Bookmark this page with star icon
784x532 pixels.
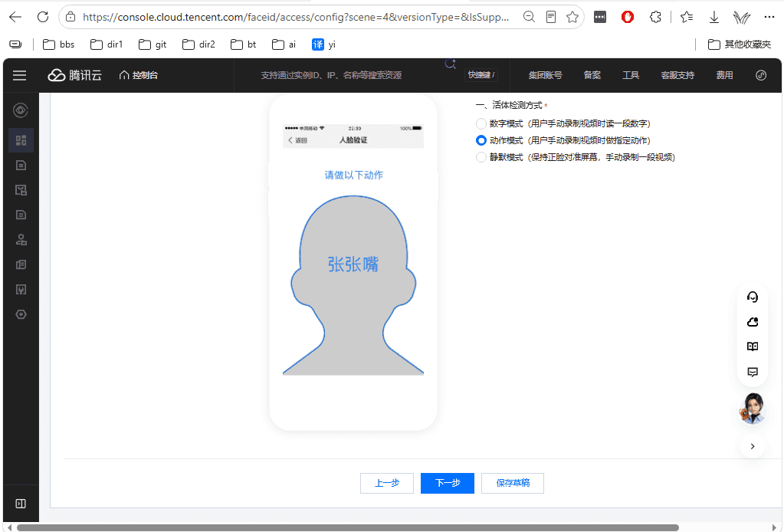point(572,17)
